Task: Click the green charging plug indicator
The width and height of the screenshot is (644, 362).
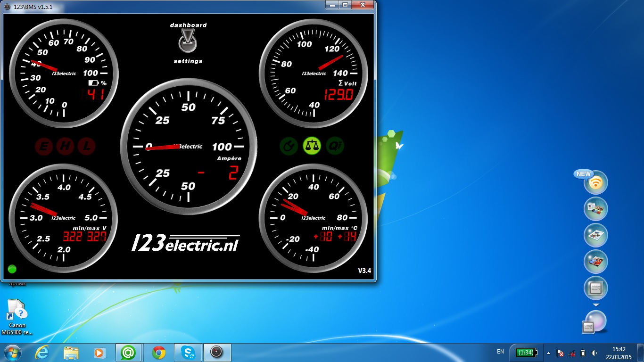Action: click(x=288, y=146)
